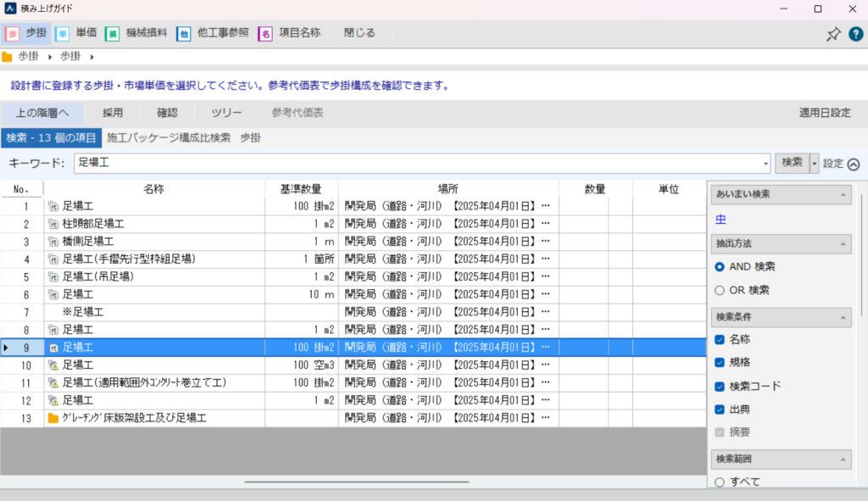The width and height of the screenshot is (868, 501).
Task: Open the ツリー tab
Action: pyautogui.click(x=226, y=113)
